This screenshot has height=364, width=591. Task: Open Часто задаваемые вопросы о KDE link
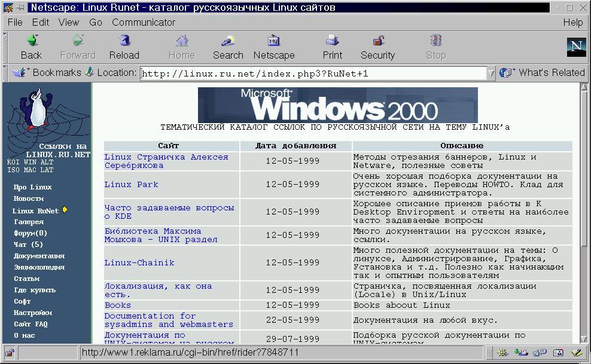click(169, 212)
